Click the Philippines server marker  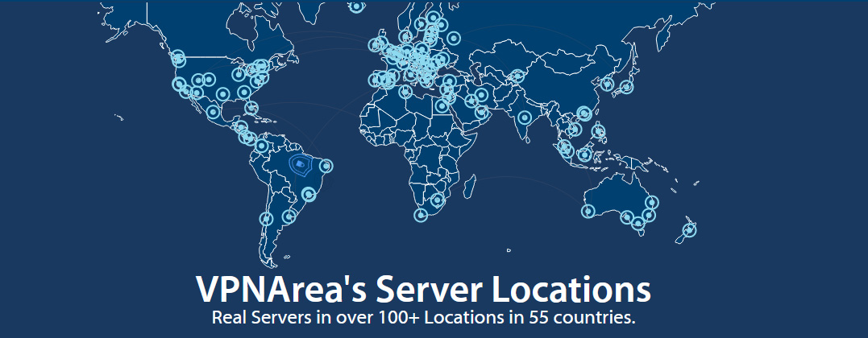(x=597, y=132)
